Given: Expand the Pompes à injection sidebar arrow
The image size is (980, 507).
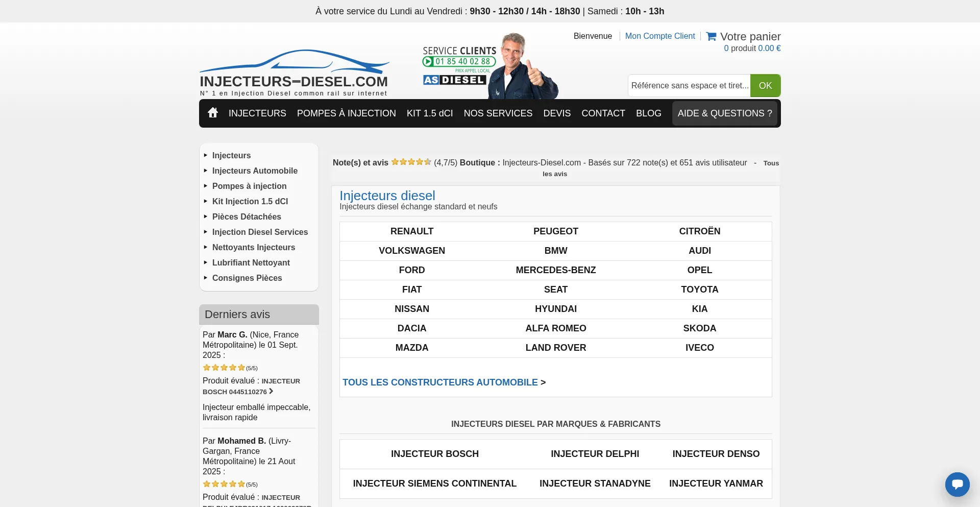Looking at the screenshot, I should pyautogui.click(x=206, y=186).
